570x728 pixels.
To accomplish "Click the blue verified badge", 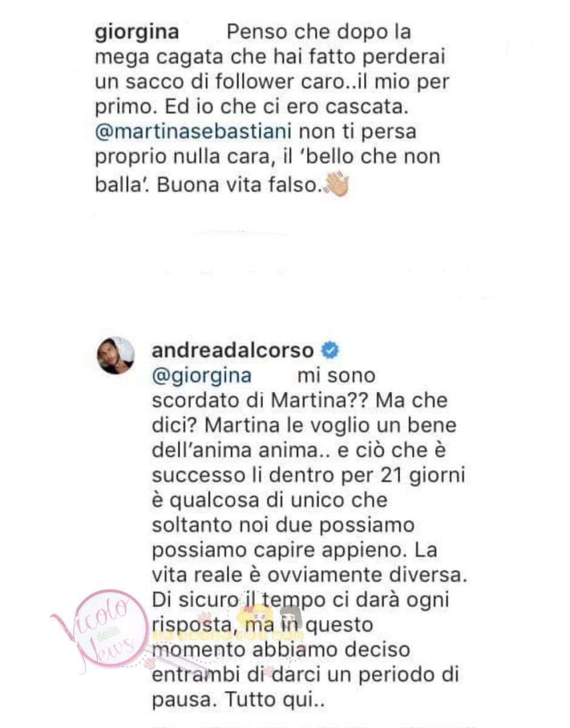I will coord(330,351).
